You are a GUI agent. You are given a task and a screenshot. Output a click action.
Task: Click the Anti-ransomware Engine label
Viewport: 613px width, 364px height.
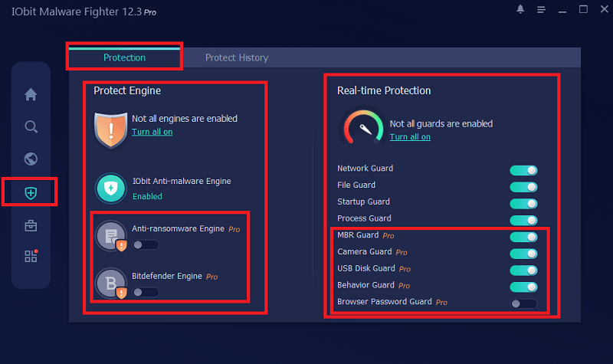(178, 228)
